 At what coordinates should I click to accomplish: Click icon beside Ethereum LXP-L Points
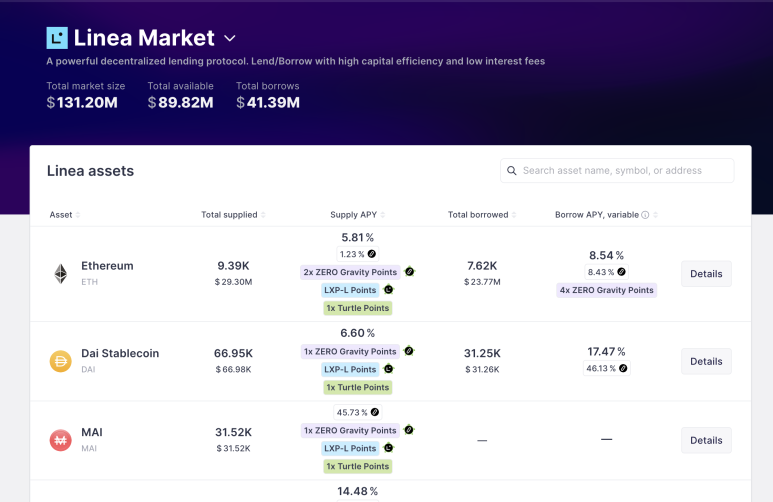tap(388, 289)
